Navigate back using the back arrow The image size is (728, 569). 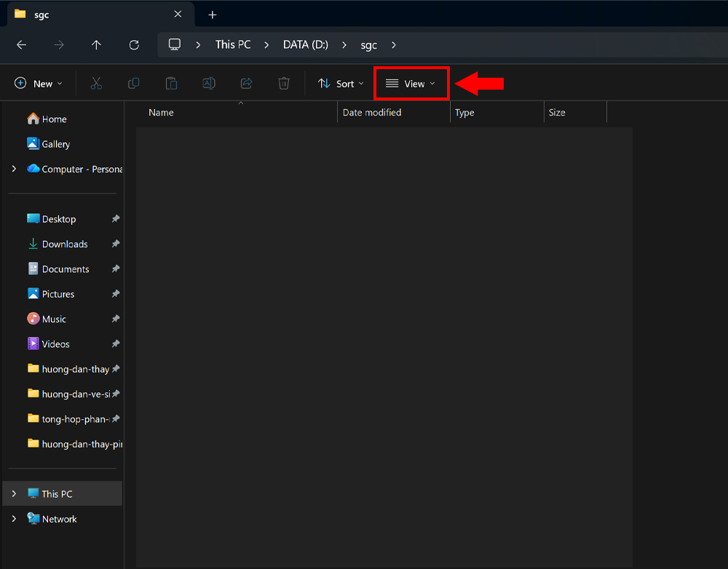tap(21, 44)
